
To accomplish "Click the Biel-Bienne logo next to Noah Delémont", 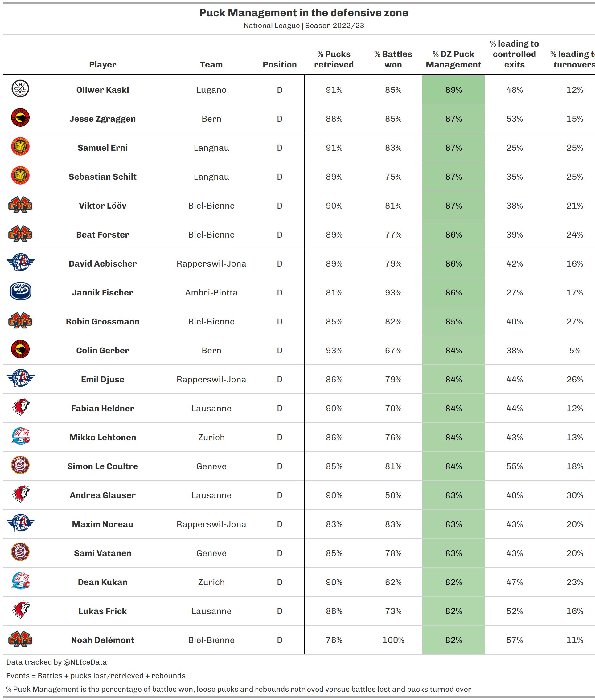I will pyautogui.click(x=20, y=639).
